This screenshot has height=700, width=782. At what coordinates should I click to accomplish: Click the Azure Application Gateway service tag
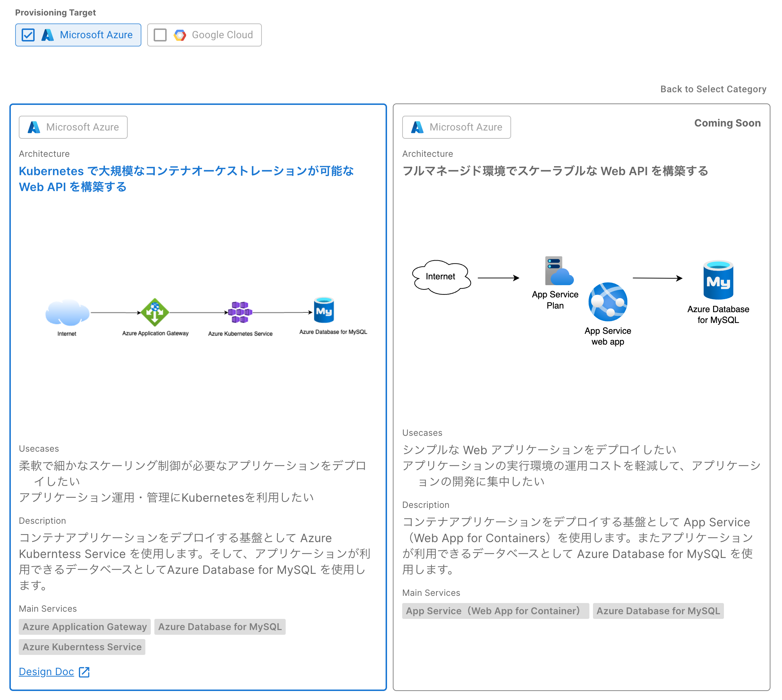[x=85, y=627]
